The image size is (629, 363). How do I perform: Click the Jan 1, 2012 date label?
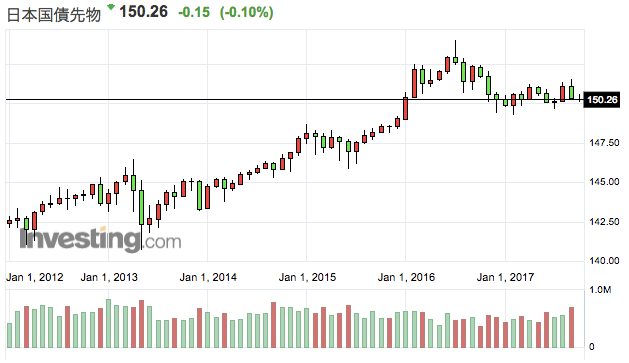[x=34, y=277]
